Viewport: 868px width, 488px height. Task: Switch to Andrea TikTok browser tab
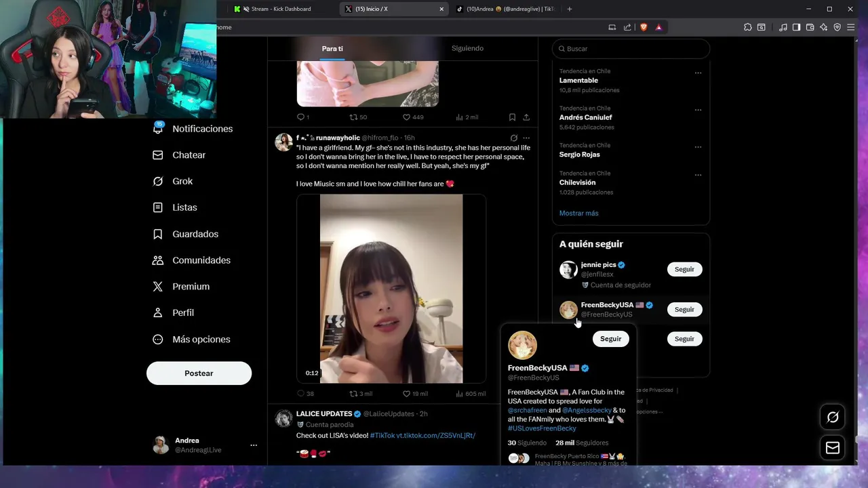click(x=505, y=9)
